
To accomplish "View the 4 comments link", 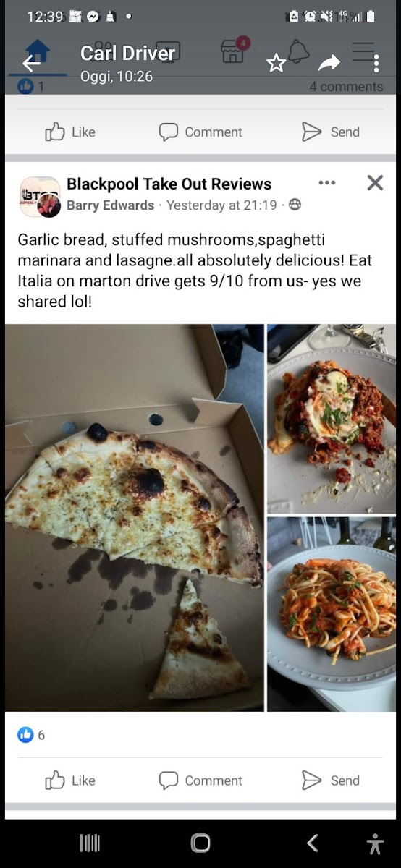I will [x=346, y=87].
